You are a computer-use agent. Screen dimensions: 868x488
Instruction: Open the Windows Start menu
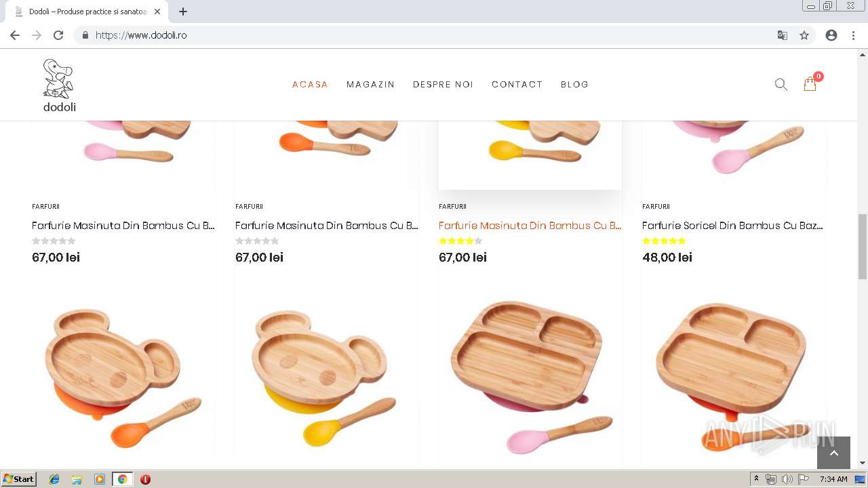point(19,479)
